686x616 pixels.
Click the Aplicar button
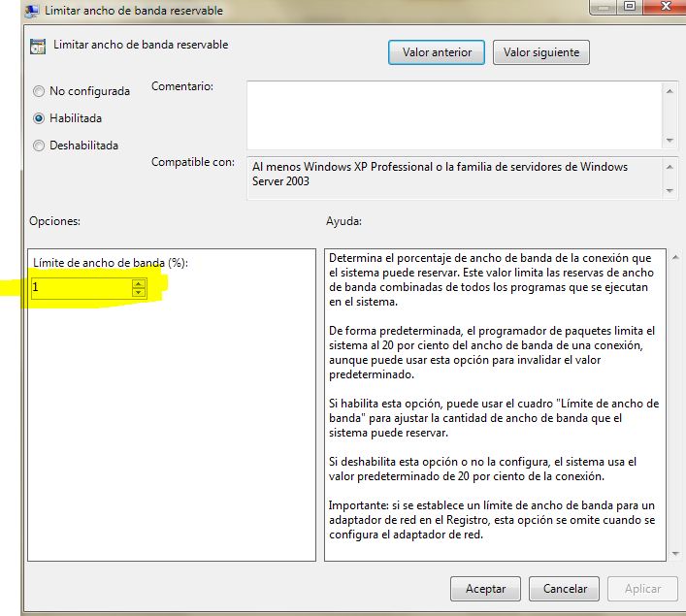click(x=642, y=589)
